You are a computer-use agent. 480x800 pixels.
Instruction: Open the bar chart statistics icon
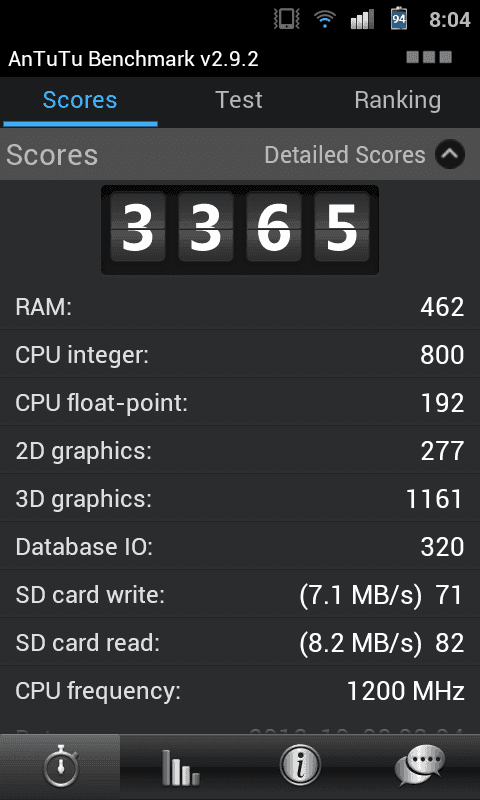click(x=181, y=767)
